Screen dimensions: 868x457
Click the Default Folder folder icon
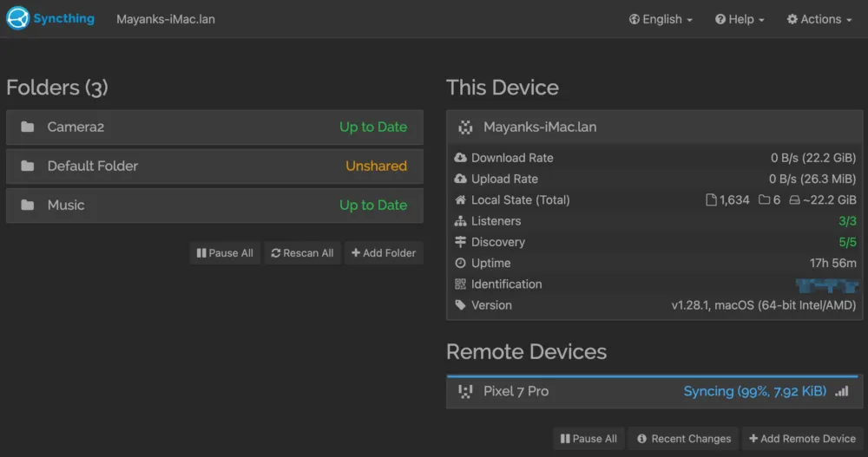(x=27, y=166)
